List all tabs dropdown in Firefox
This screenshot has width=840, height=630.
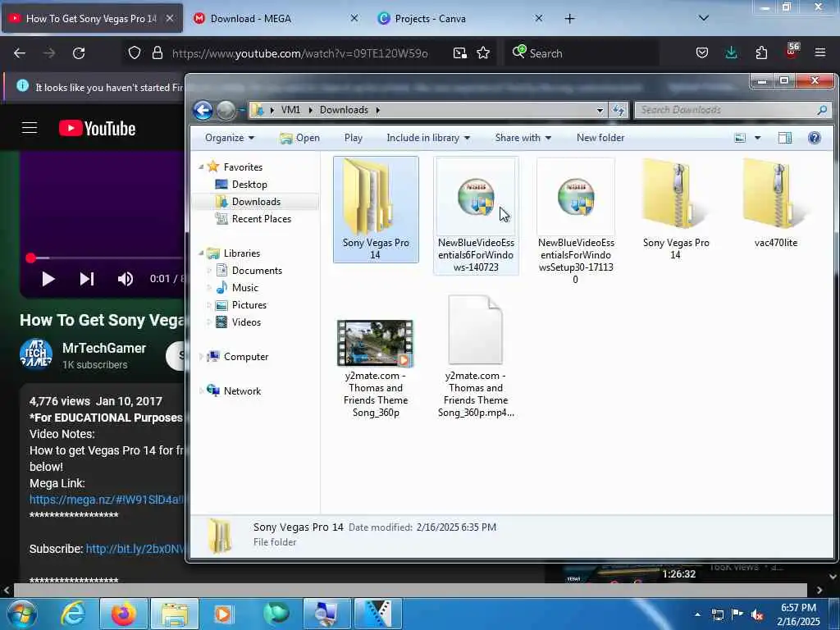pyautogui.click(x=704, y=18)
